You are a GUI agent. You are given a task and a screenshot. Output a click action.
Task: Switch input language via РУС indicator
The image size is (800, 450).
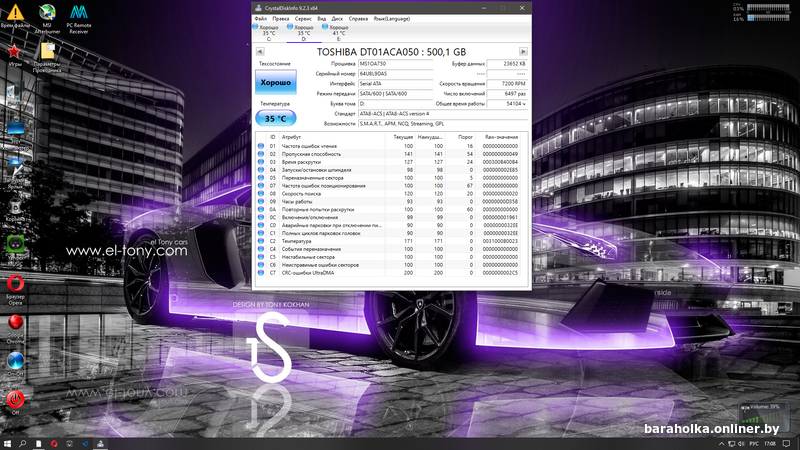point(754,443)
